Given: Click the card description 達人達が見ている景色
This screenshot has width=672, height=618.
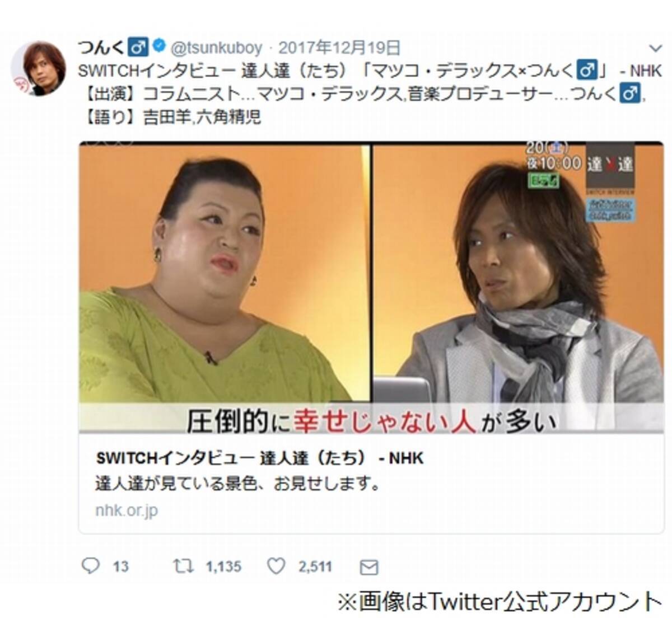Looking at the screenshot, I should click(x=237, y=484).
